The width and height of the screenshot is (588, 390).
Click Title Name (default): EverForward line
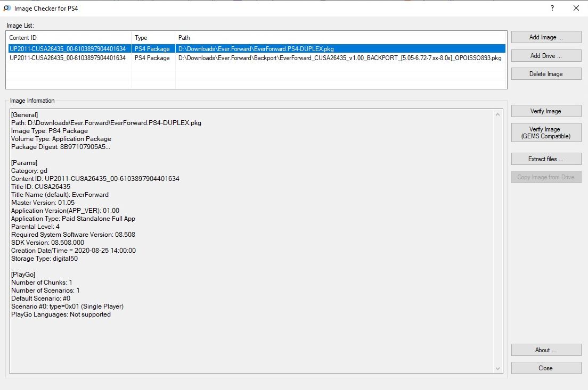60,195
